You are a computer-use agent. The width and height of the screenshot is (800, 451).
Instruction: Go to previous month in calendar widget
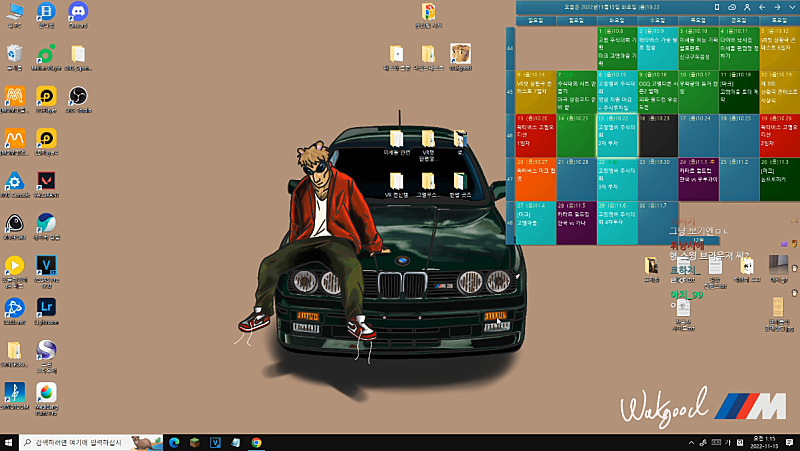(763, 7)
